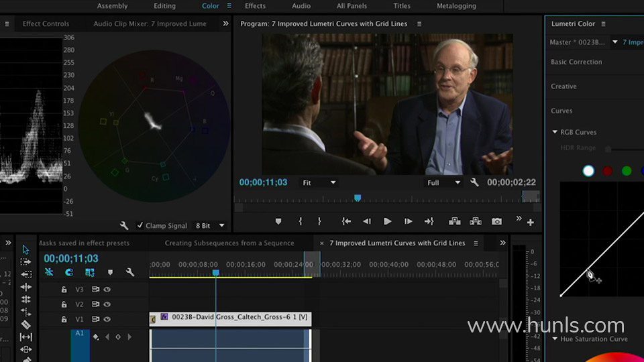Switch to Effects workspace
The height and width of the screenshot is (362, 644).
[255, 6]
